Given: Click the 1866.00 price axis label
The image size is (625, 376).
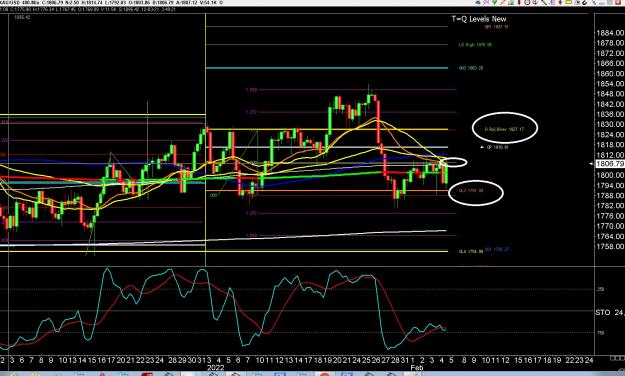Looking at the screenshot, I should click(x=610, y=63).
